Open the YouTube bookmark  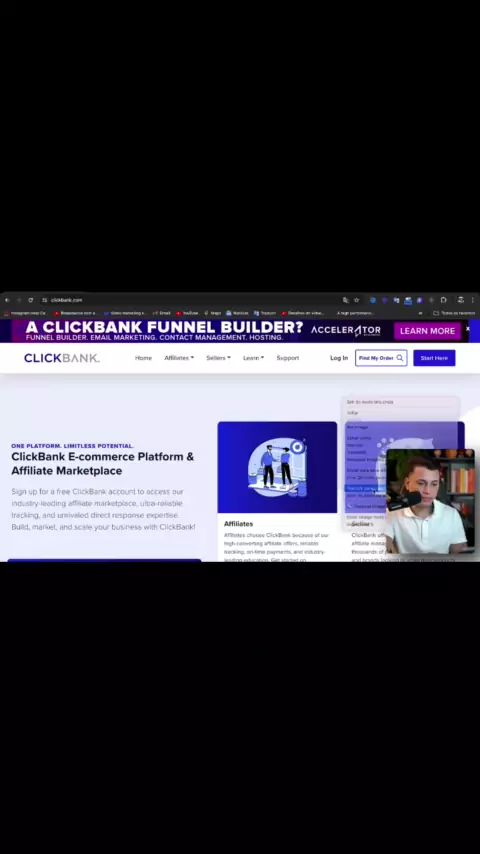coord(187,313)
